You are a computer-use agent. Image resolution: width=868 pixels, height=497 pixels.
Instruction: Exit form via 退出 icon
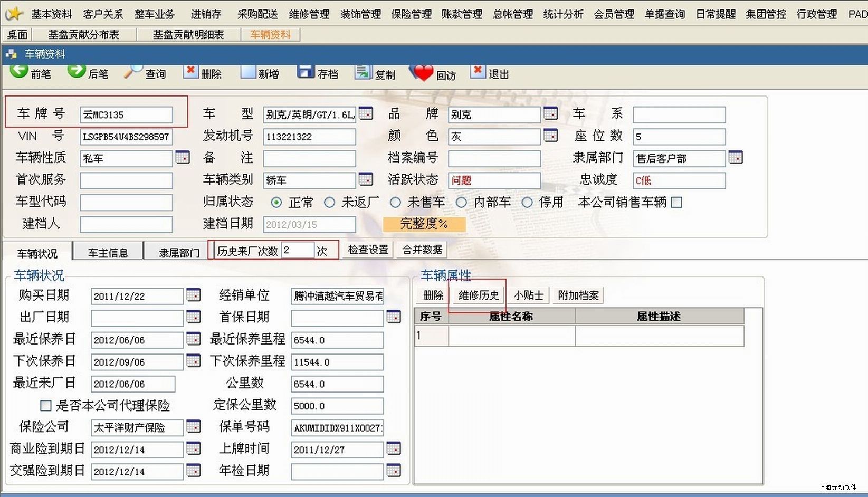click(478, 71)
